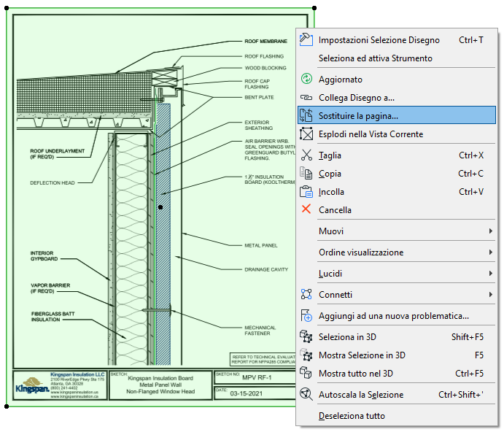Click the Esplodi nella Vista Corrente icon
The image size is (504, 432).
(306, 134)
